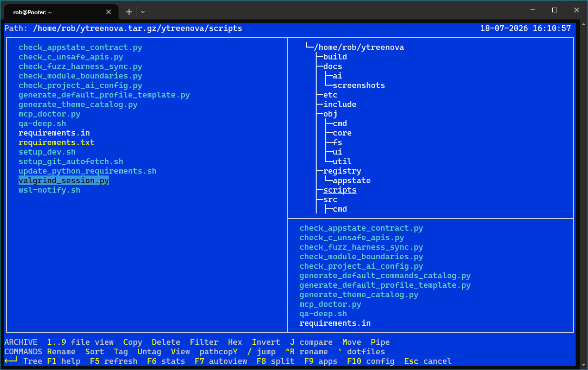Select the obj folder in the tree
Viewport: 588px width, 370px height.
click(330, 114)
